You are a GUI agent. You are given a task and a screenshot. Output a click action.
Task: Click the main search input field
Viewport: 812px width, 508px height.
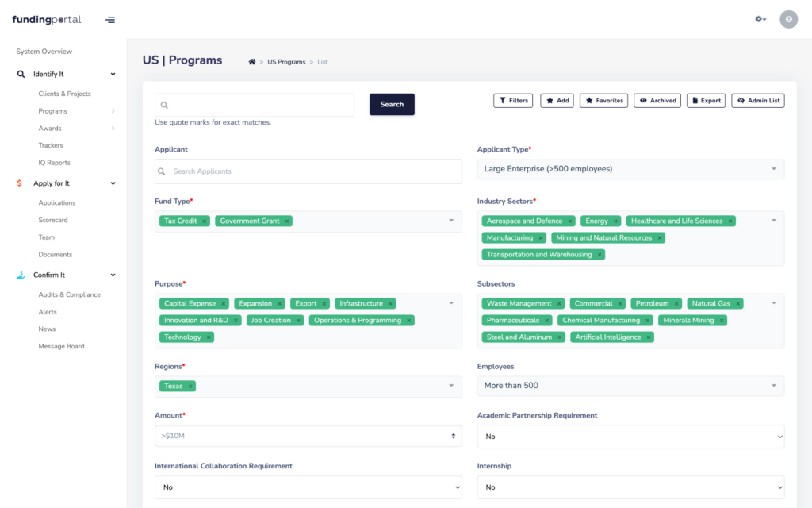coord(254,104)
